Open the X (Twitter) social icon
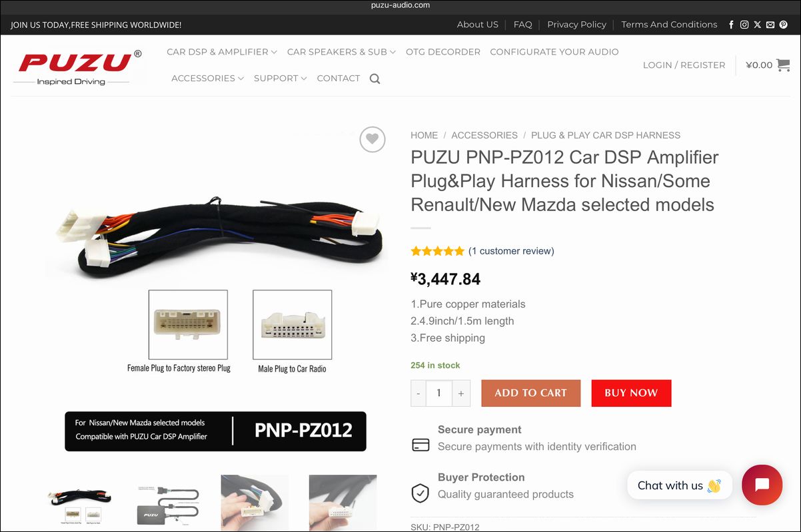Screen dimensions: 801x532 pos(758,25)
